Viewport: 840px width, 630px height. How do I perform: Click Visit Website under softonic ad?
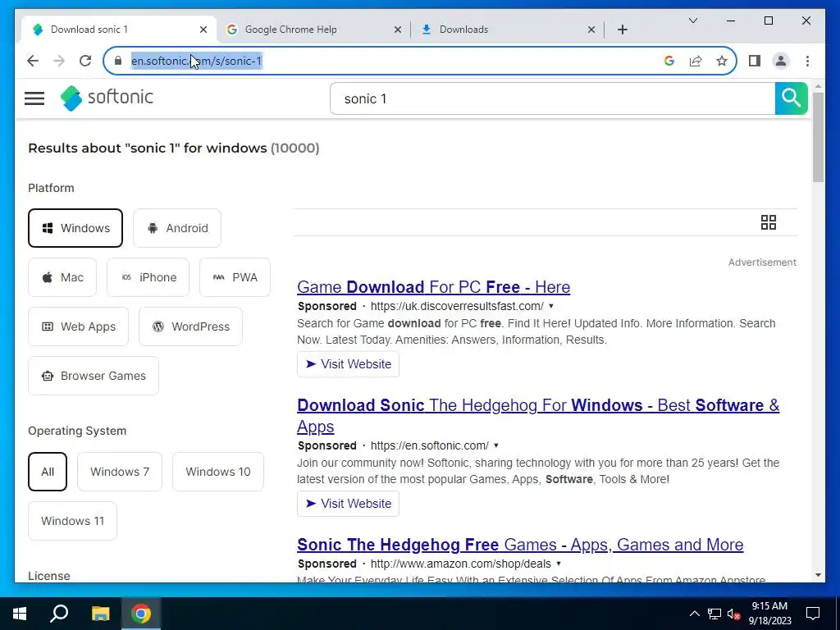348,504
